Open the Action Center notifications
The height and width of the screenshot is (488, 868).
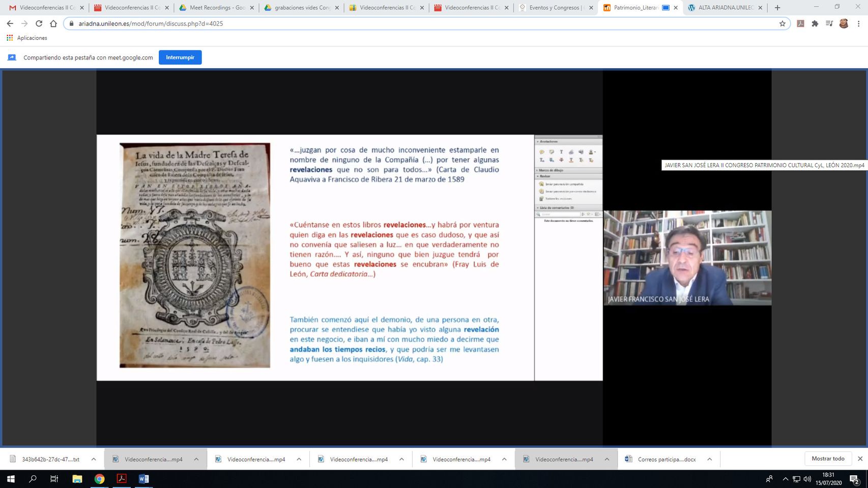pos(854,479)
